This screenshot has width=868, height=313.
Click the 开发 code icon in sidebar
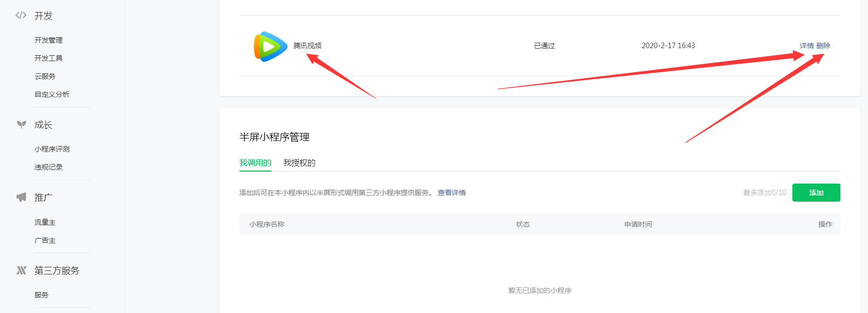pos(21,16)
